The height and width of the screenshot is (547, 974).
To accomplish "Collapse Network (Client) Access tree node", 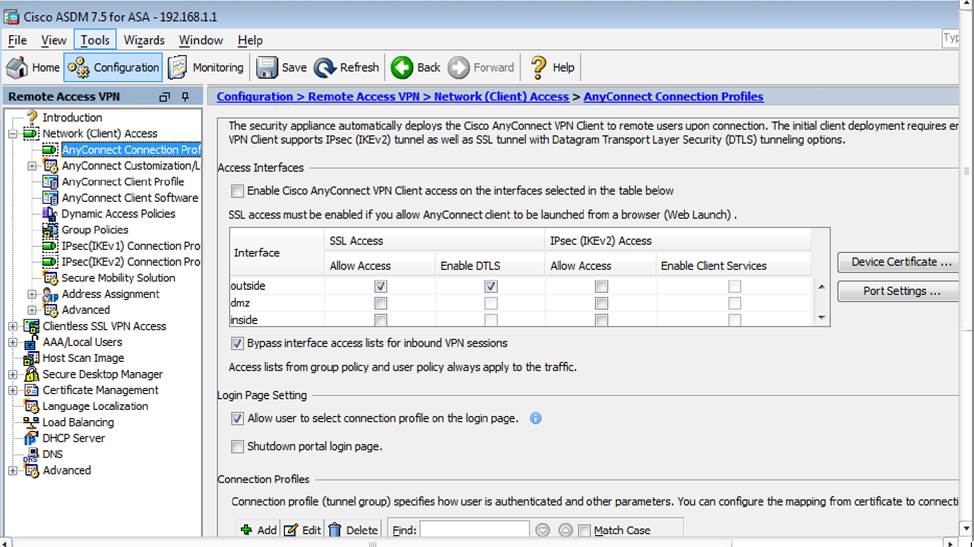I will [12, 133].
